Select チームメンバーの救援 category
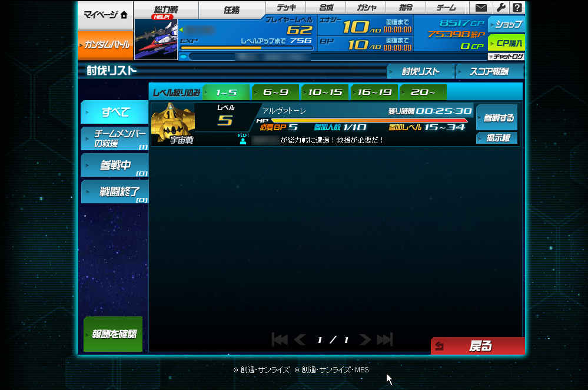588x390 pixels. pyautogui.click(x=115, y=138)
